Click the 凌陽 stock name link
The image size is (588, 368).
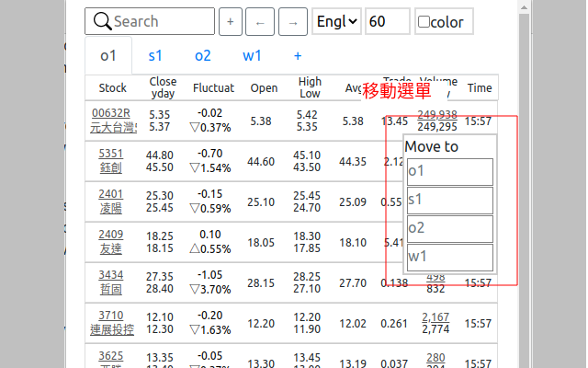pos(111,209)
